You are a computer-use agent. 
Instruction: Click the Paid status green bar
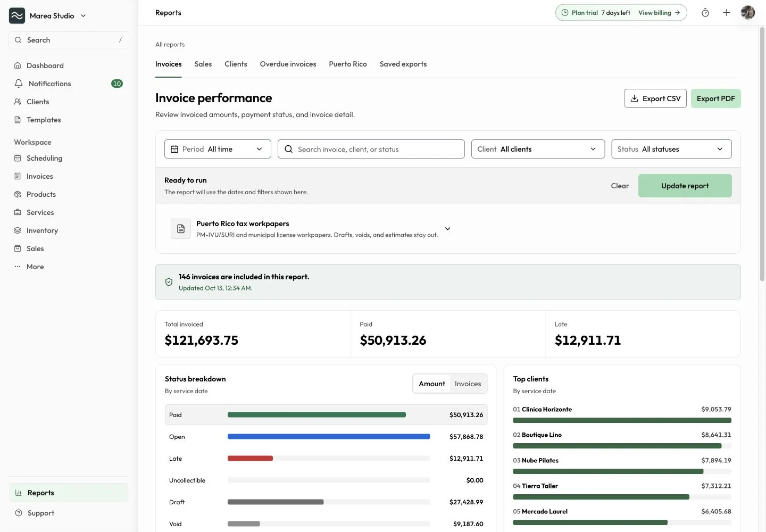[x=317, y=415]
